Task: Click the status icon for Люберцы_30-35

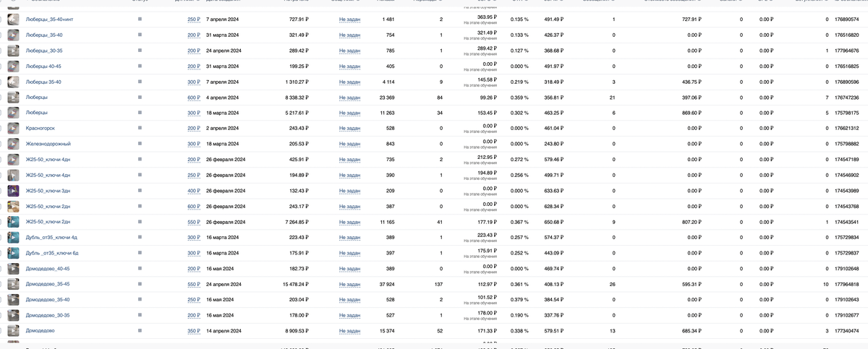Action: (140, 51)
